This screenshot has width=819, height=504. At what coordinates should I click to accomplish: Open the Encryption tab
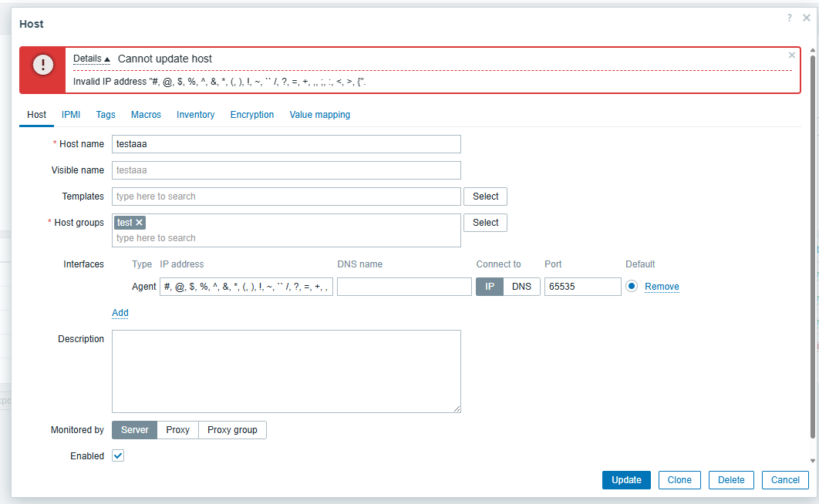pyautogui.click(x=252, y=115)
